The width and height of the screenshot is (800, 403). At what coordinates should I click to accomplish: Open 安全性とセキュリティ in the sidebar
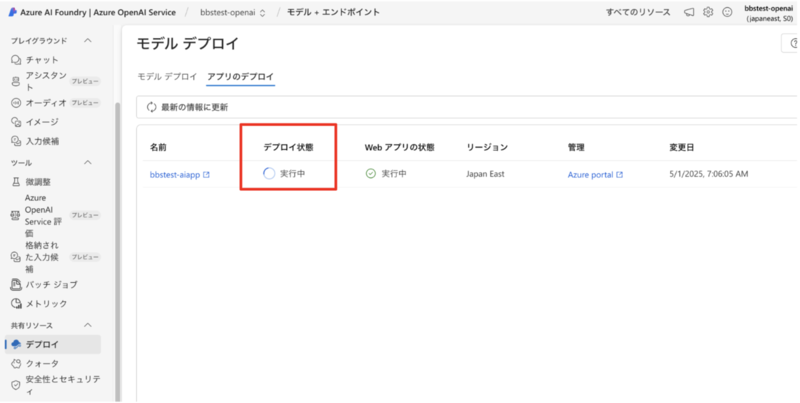coord(63,385)
